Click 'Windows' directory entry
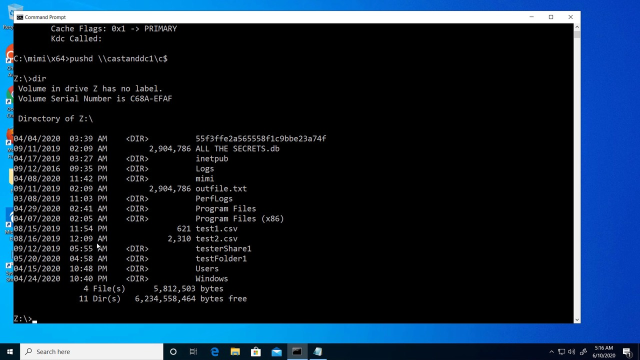Screen dimensions: 640x360 (212, 279)
